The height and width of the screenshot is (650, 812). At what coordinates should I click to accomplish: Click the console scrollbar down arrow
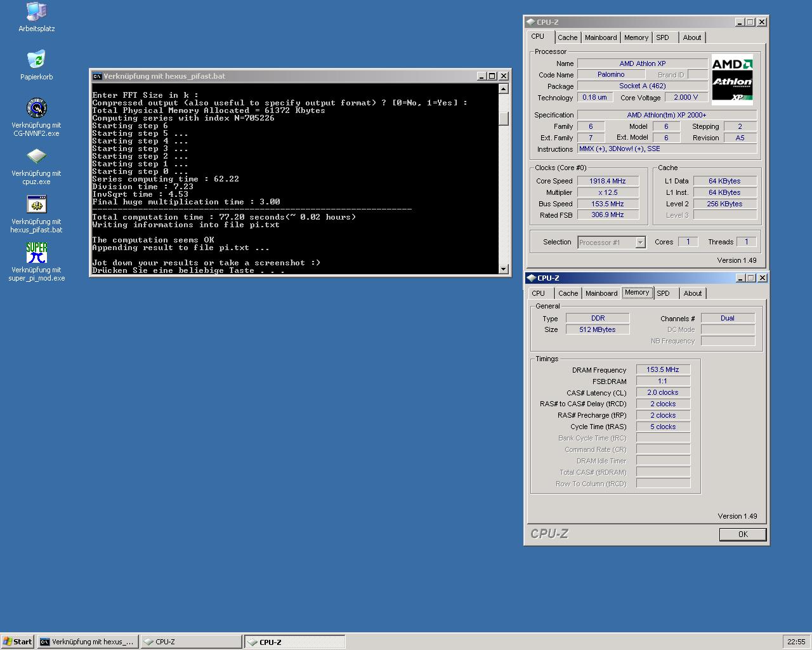click(x=504, y=269)
